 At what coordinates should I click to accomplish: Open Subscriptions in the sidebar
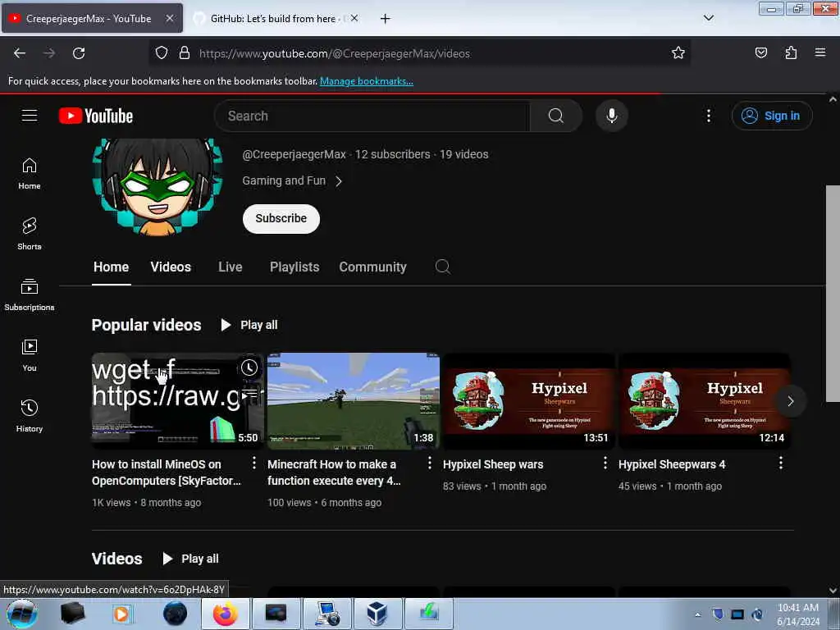click(30, 294)
